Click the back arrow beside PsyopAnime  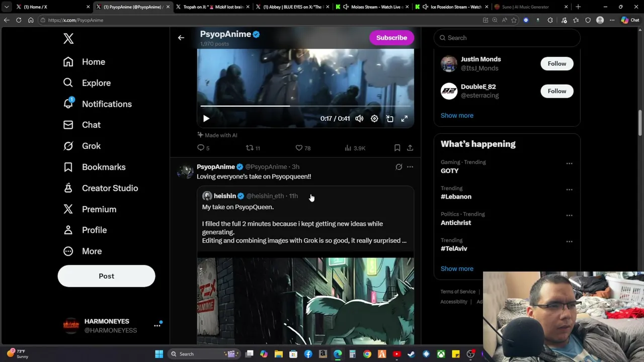pos(181,38)
